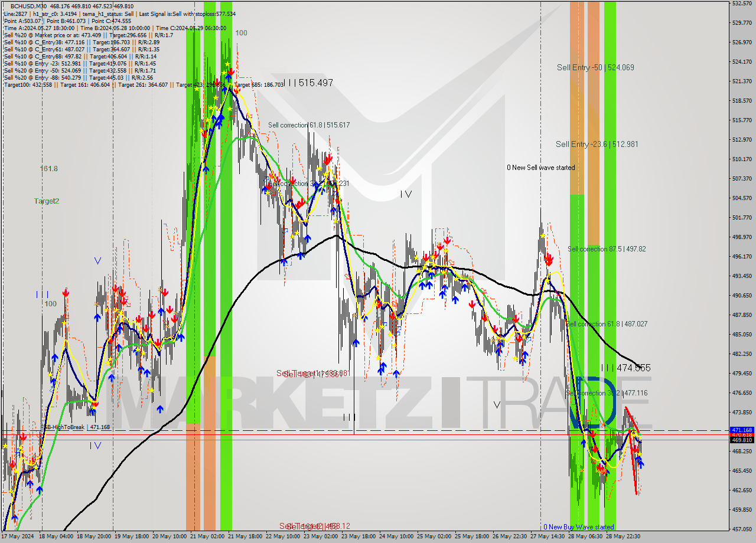Click the 471.168 price tag on the axis
The image size is (756, 543).
742,430
